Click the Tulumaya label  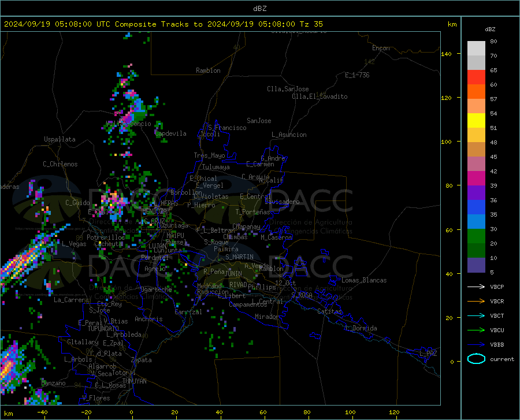tap(216, 167)
